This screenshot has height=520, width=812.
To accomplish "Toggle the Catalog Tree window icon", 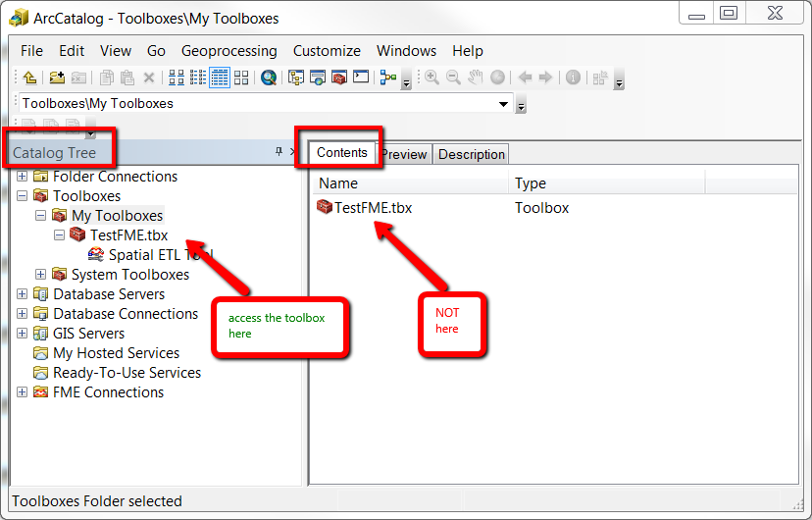I will coord(296,78).
